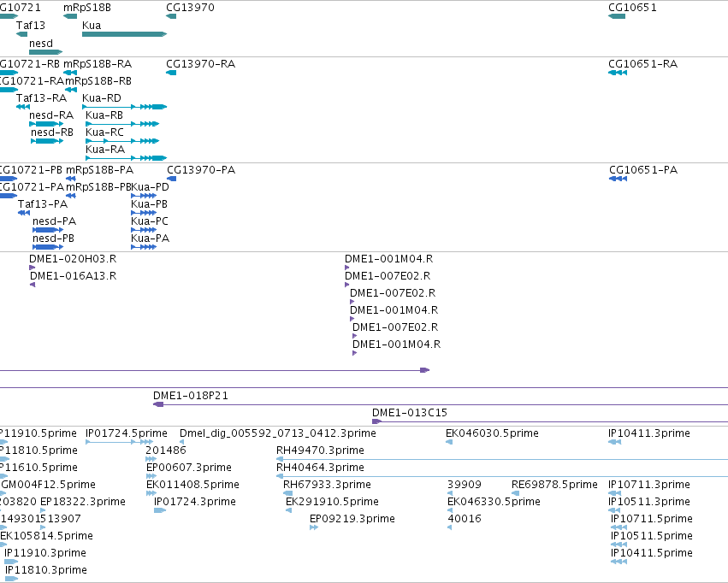728x583 pixels.
Task: Click the nesd-PA protein label
Action: pyautogui.click(x=54, y=221)
